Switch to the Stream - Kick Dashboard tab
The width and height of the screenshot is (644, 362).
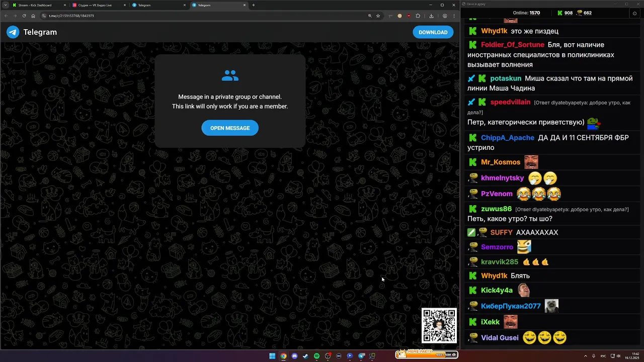coord(39,5)
